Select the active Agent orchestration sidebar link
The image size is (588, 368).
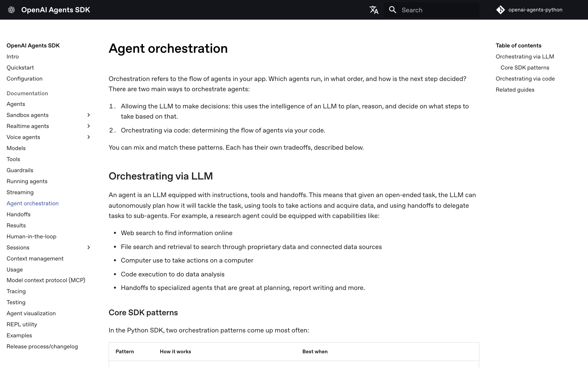click(x=32, y=203)
